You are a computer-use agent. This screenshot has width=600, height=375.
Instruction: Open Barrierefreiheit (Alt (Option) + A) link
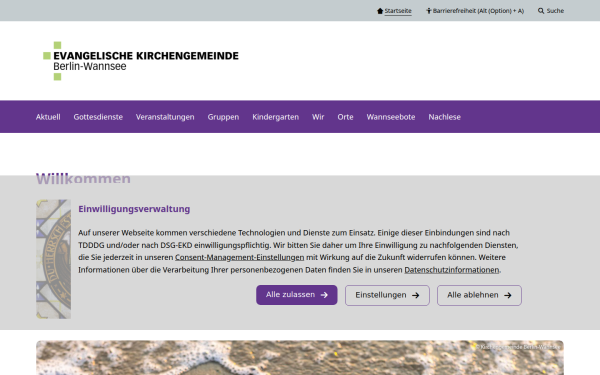[478, 11]
